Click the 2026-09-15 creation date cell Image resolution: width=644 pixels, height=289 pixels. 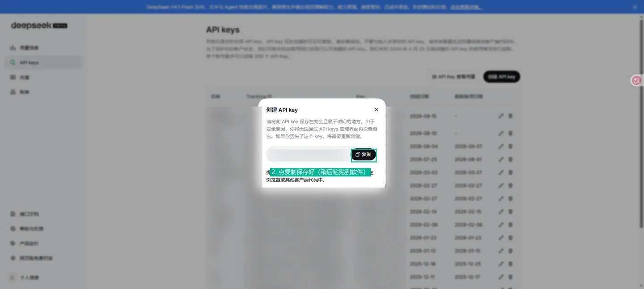(423, 116)
